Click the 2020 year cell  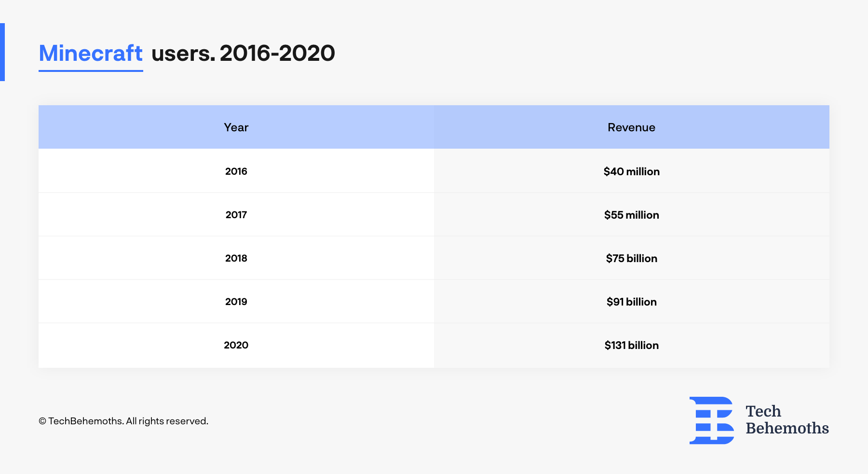(x=236, y=345)
